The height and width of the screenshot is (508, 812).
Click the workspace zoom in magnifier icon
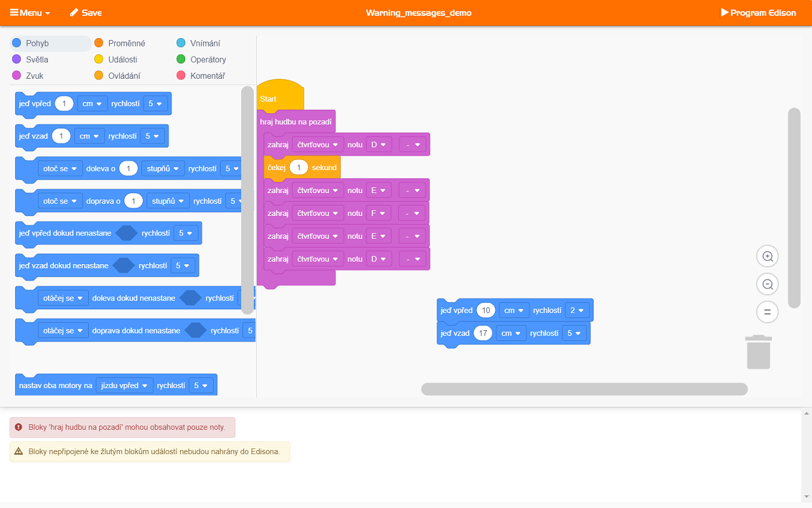768,257
